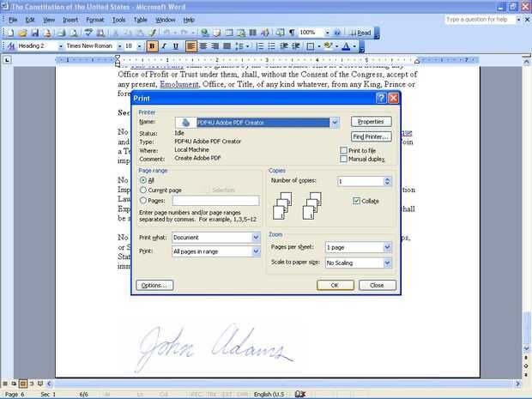Open the Table menu

pos(140,20)
